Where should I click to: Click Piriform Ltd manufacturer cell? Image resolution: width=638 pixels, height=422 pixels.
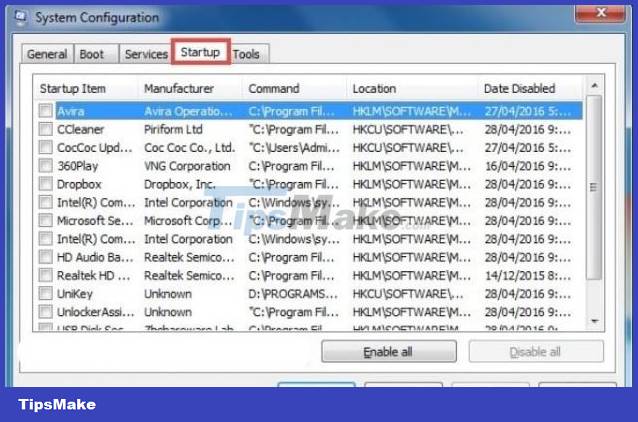173,129
